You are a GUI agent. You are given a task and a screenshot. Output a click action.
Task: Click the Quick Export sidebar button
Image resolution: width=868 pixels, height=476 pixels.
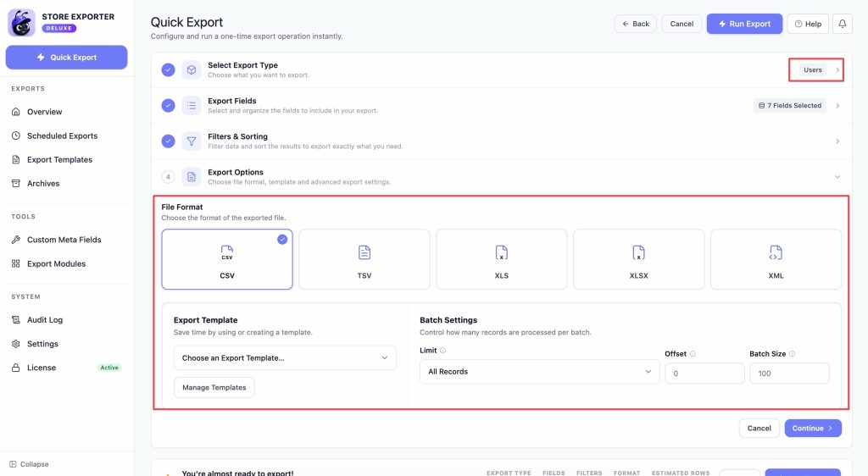[66, 58]
